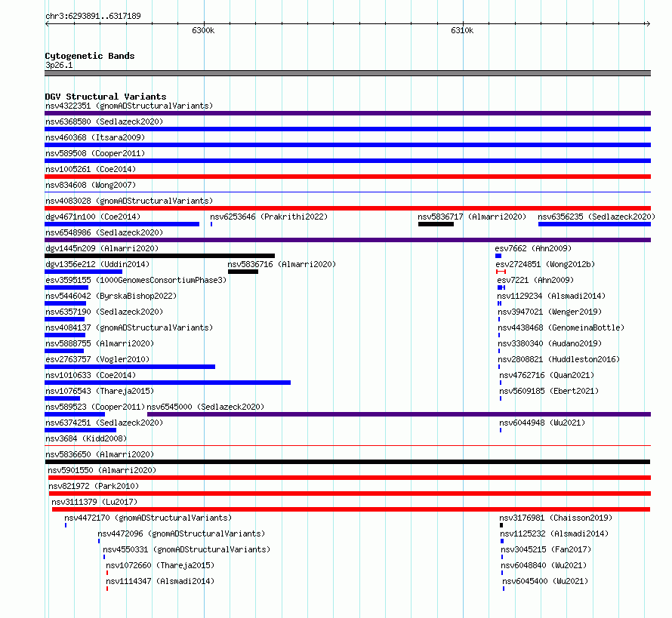Click the 6300k ruler position label

coord(203,30)
